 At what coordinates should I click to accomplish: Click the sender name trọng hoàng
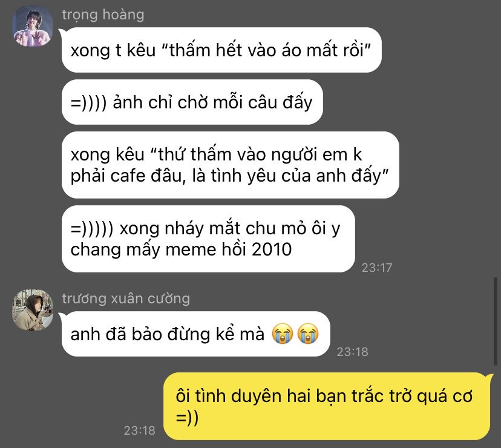[x=103, y=15]
